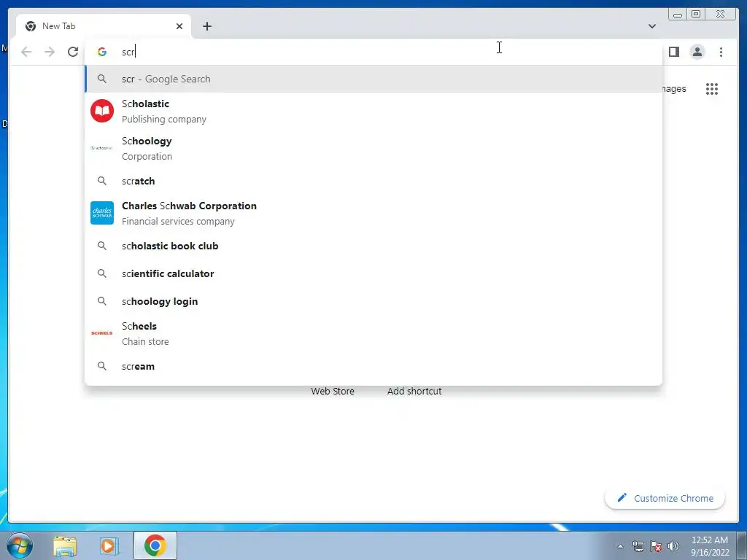Image resolution: width=747 pixels, height=560 pixels.
Task: Pick 'scientific calculator' suggestion
Action: 373,273
